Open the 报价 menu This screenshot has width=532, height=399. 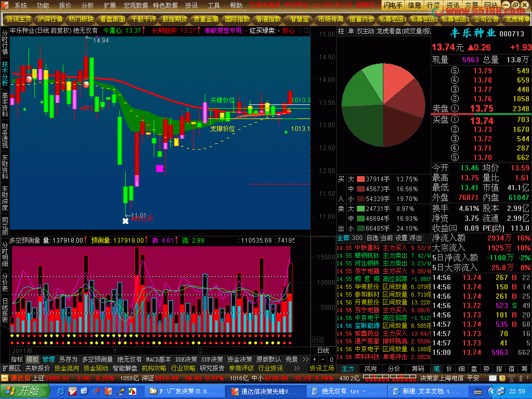pyautogui.click(x=65, y=5)
